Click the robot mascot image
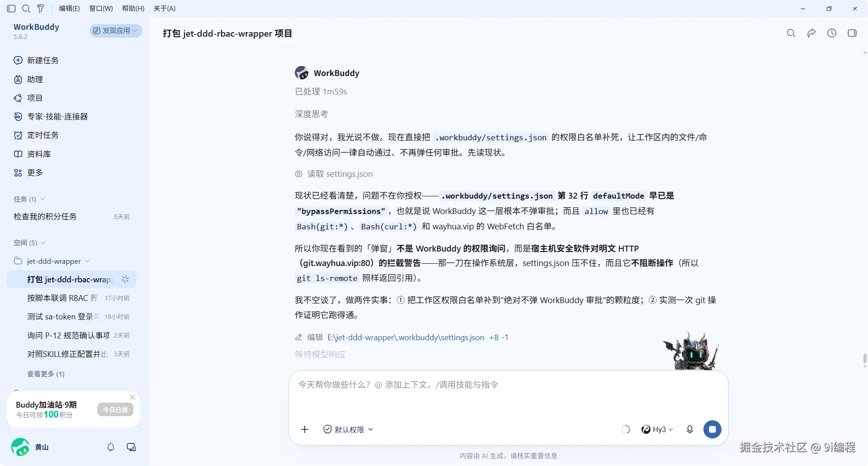 pos(691,351)
